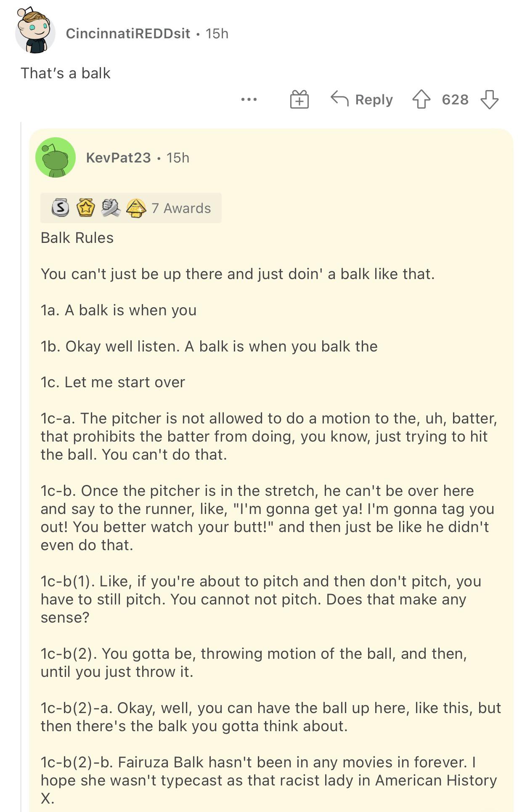This screenshot has width=522, height=812.
Task: Tap the Helping Hand pyramid award icon
Action: 135,207
